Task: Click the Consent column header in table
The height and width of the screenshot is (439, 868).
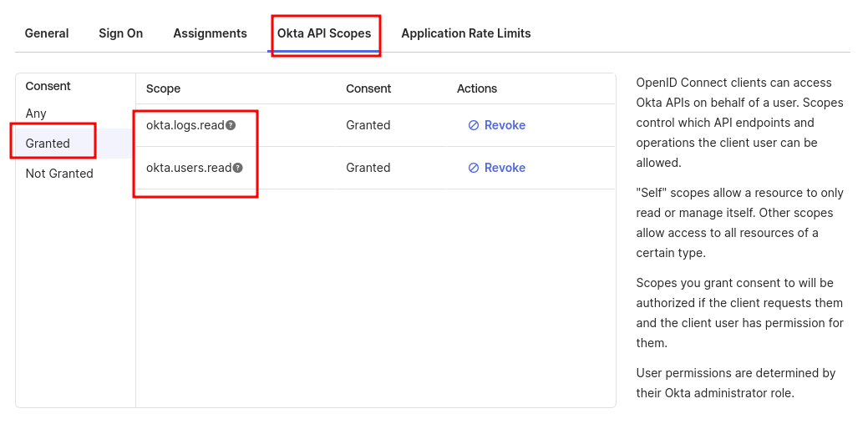Action: [368, 89]
